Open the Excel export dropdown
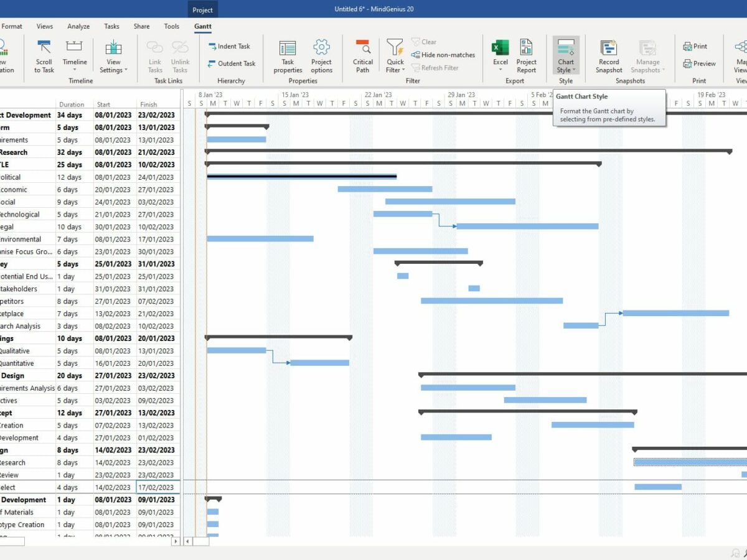 tap(500, 70)
